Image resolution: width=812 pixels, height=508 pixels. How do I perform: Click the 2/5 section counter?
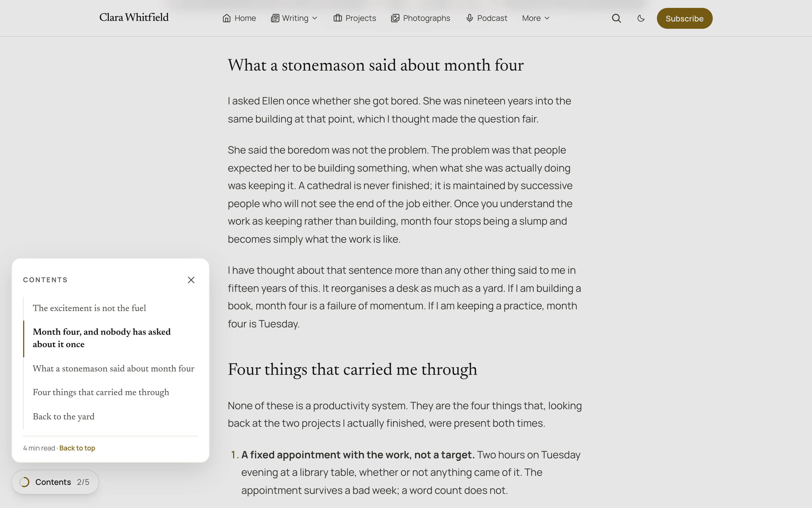coord(83,482)
